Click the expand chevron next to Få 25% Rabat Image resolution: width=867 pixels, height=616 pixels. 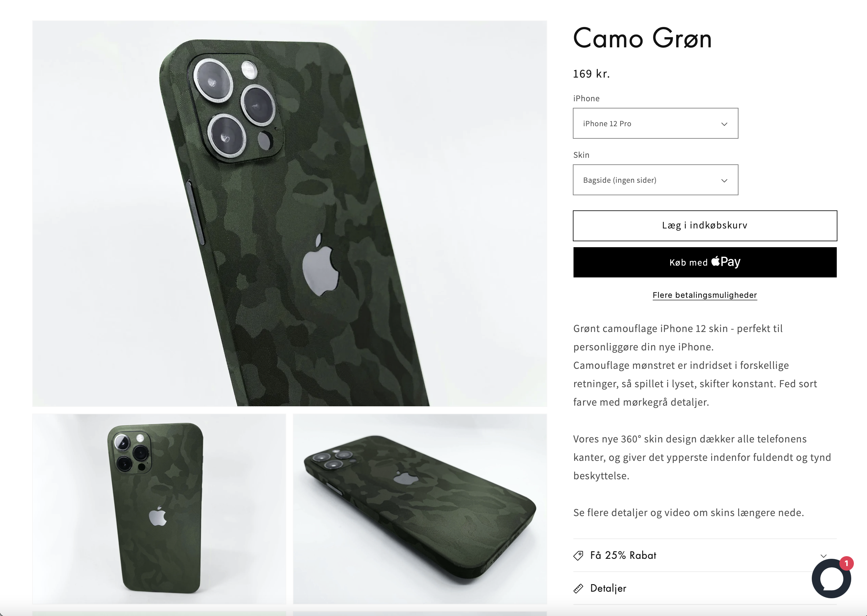click(823, 556)
